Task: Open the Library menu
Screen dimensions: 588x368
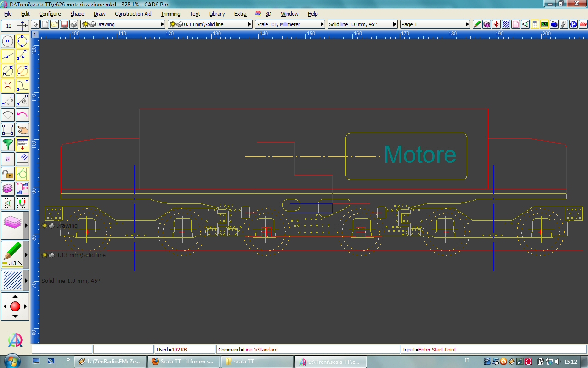Action: 217,14
